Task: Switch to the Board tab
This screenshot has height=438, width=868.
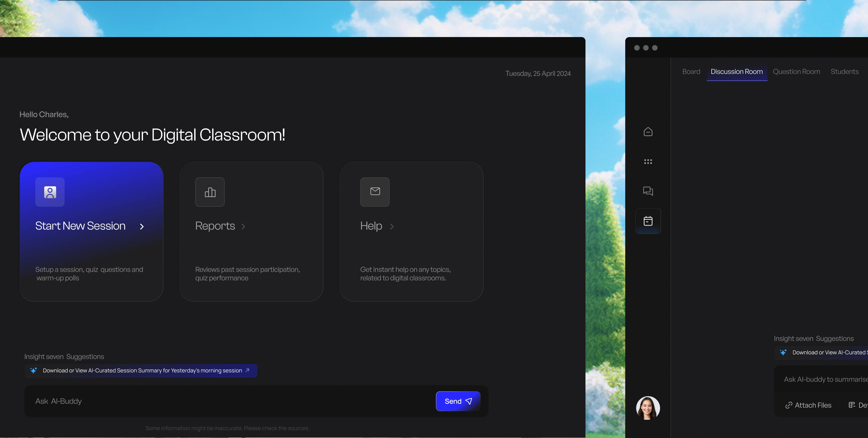Action: coord(691,71)
